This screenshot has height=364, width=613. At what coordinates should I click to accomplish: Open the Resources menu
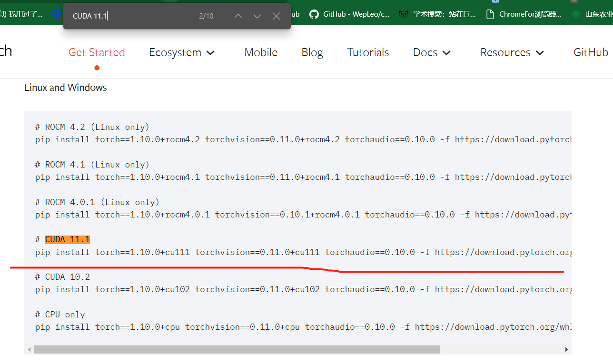(x=512, y=52)
